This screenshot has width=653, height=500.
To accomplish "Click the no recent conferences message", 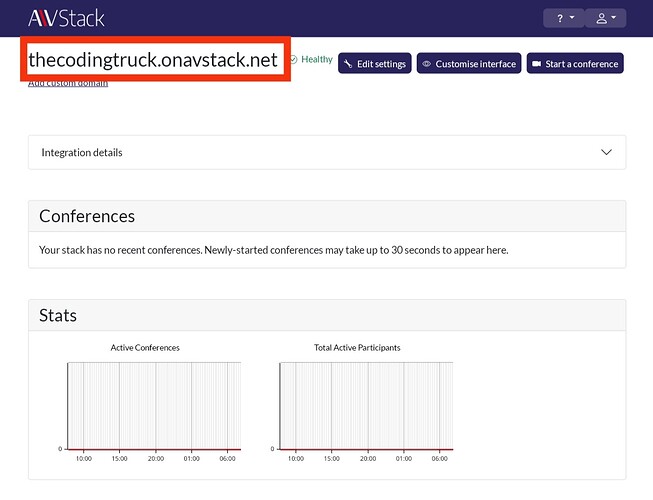I will 273,250.
